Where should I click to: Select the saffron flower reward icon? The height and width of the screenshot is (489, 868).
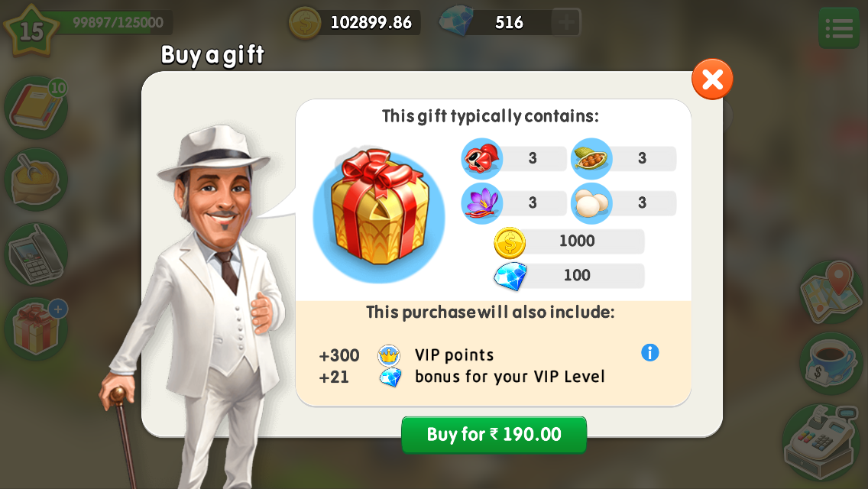(x=481, y=203)
